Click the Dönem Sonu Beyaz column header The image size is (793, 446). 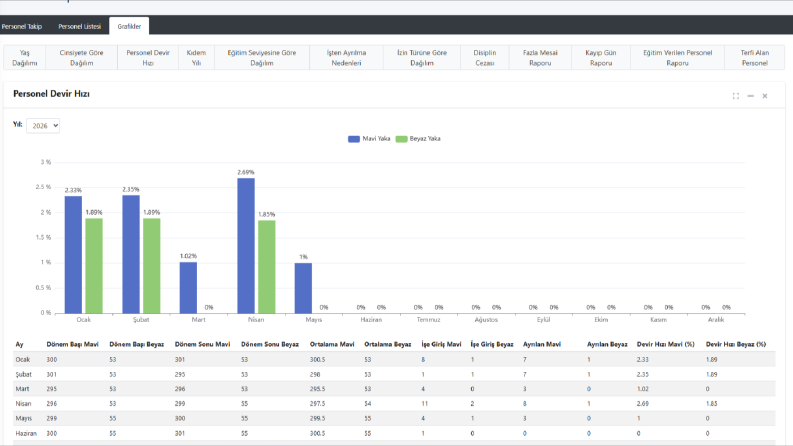coord(270,344)
